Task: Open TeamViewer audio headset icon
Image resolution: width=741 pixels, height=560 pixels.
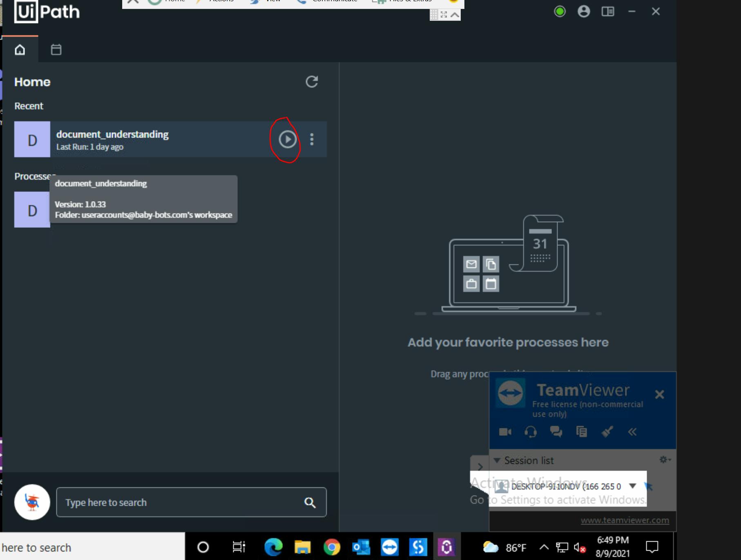Action: pyautogui.click(x=531, y=432)
